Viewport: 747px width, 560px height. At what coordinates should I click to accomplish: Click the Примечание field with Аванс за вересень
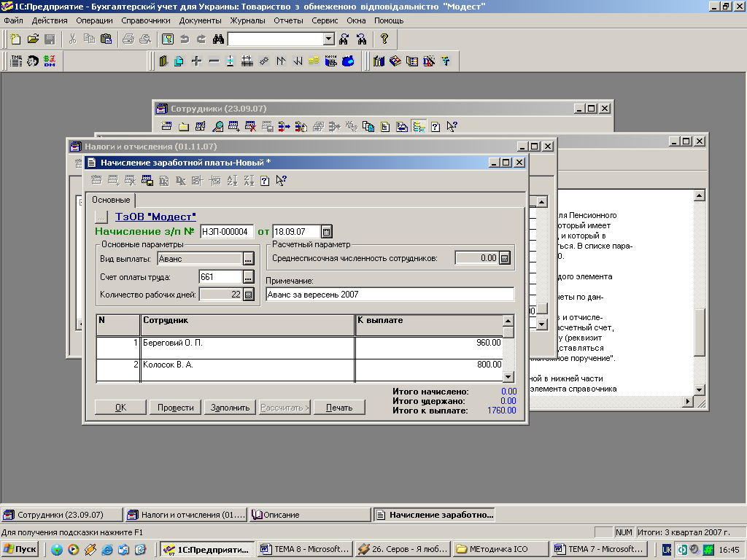coord(390,295)
